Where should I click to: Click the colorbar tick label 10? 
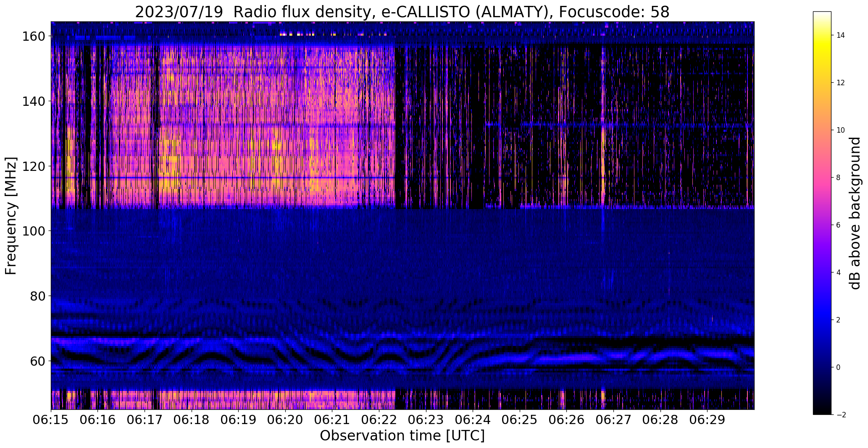840,130
